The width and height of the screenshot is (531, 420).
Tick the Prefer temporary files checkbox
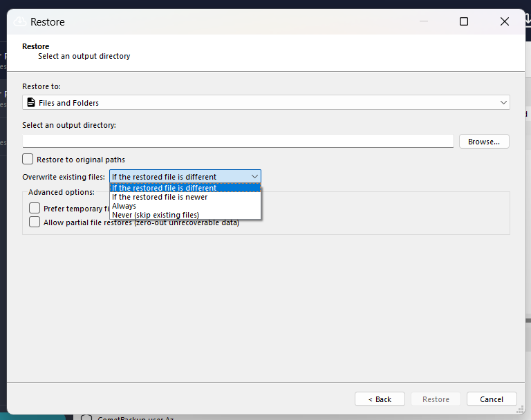pyautogui.click(x=35, y=208)
